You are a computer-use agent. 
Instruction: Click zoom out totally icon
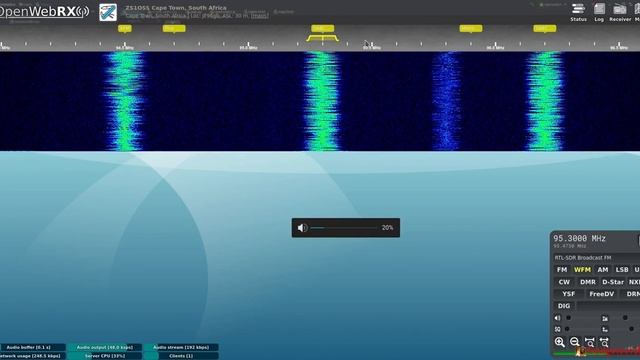(x=604, y=342)
